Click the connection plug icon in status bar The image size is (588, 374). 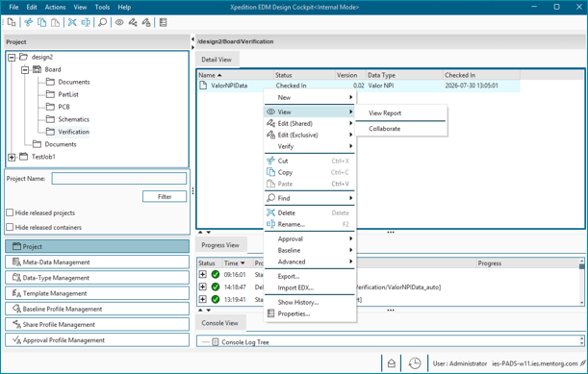coord(583,363)
